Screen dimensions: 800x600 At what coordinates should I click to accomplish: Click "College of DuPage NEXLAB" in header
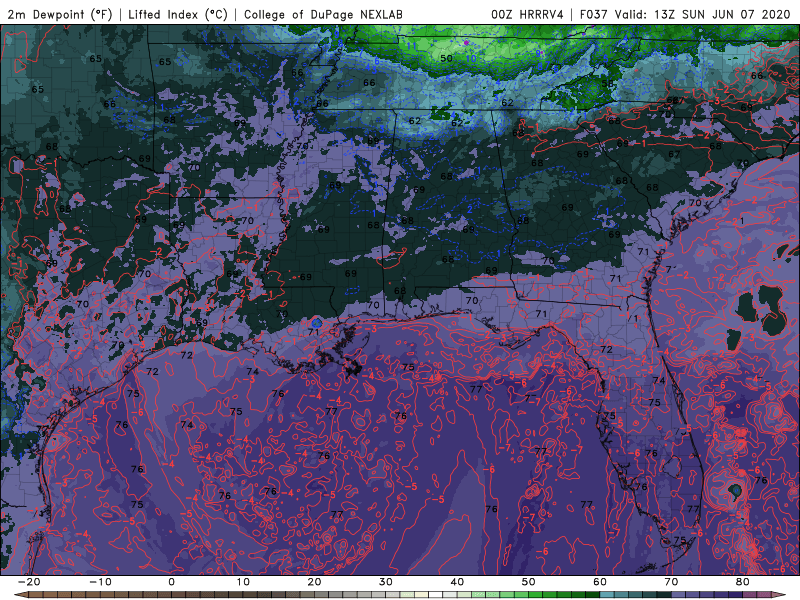323,14
